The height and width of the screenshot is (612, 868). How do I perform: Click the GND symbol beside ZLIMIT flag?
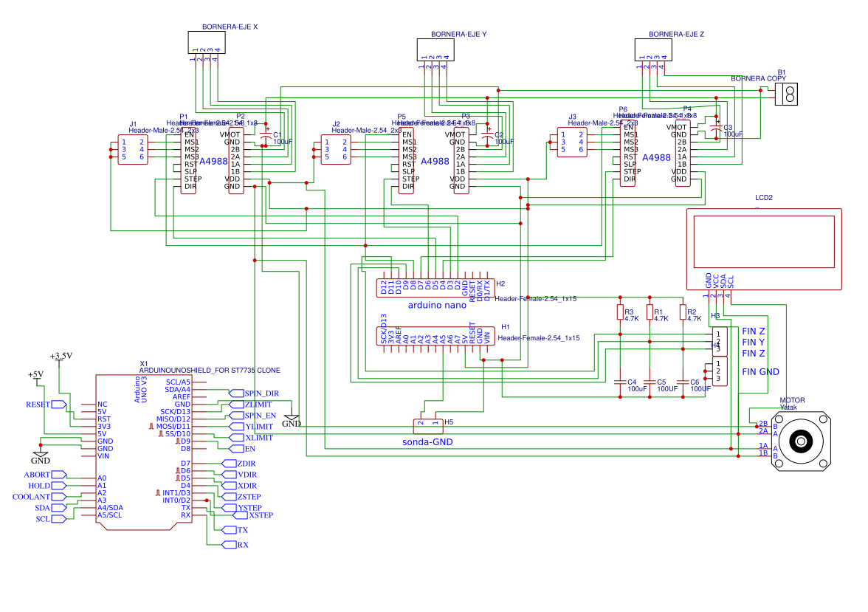coord(291,419)
